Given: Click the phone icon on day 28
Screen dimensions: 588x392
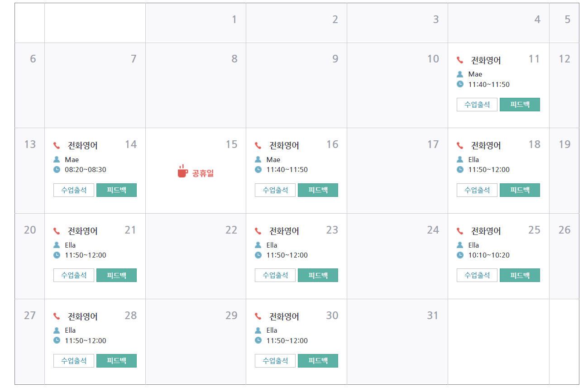Looking at the screenshot, I should pyautogui.click(x=57, y=316).
